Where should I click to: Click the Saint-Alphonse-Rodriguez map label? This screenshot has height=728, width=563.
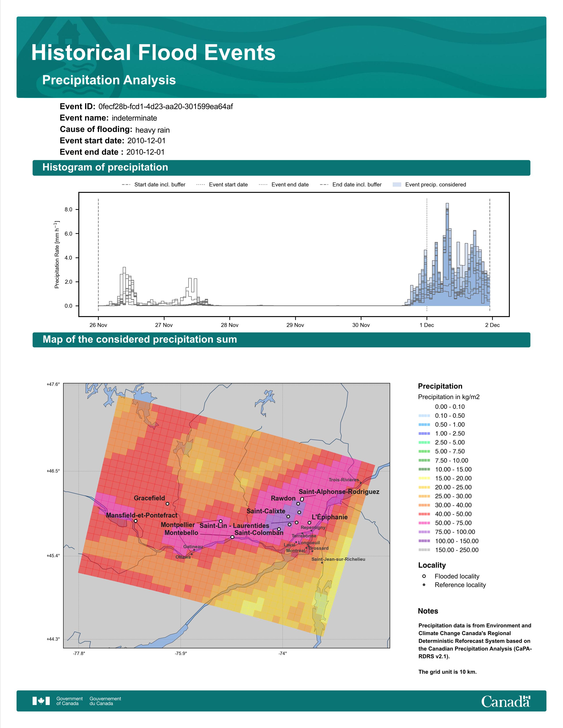tap(339, 492)
